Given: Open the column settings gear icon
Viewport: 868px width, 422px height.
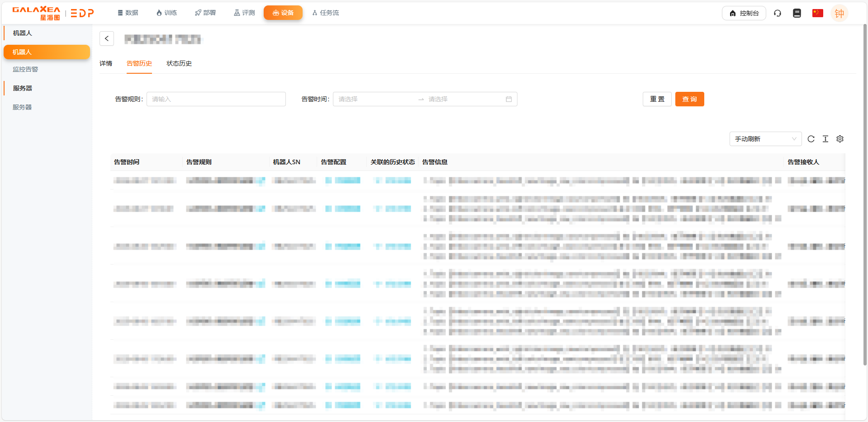Looking at the screenshot, I should tap(840, 139).
